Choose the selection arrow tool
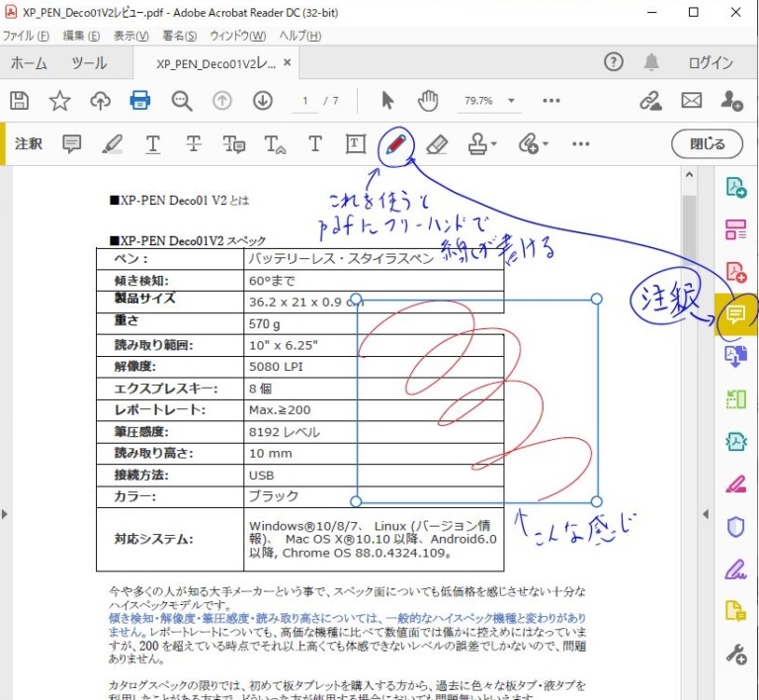This screenshot has height=700, width=759. point(387,101)
